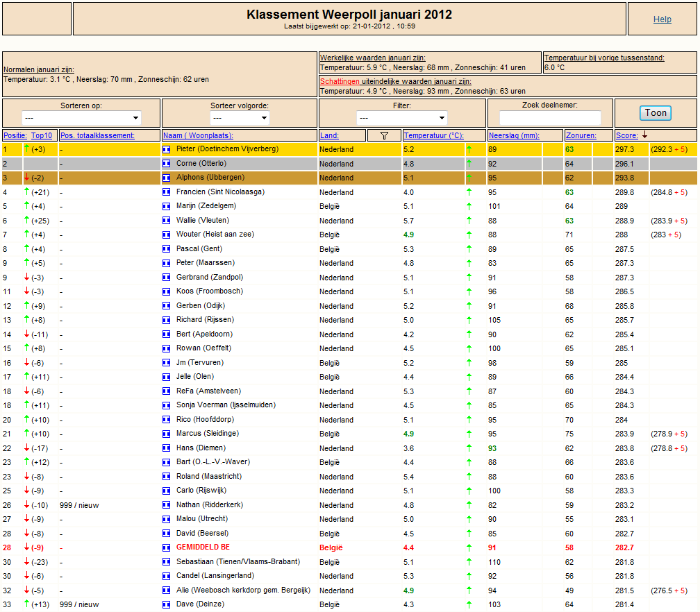The image size is (700, 612).
Task: Click the Zoek deelnemer search field
Action: point(550,118)
